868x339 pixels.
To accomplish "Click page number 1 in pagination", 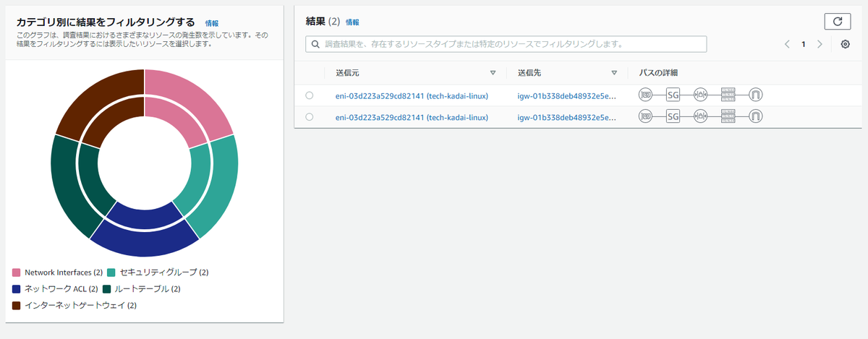I will 803,44.
